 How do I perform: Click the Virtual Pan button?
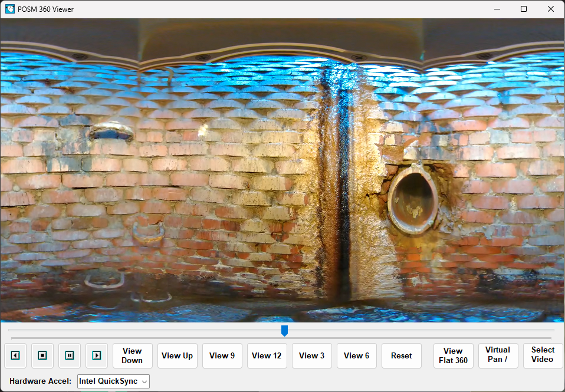click(x=498, y=355)
